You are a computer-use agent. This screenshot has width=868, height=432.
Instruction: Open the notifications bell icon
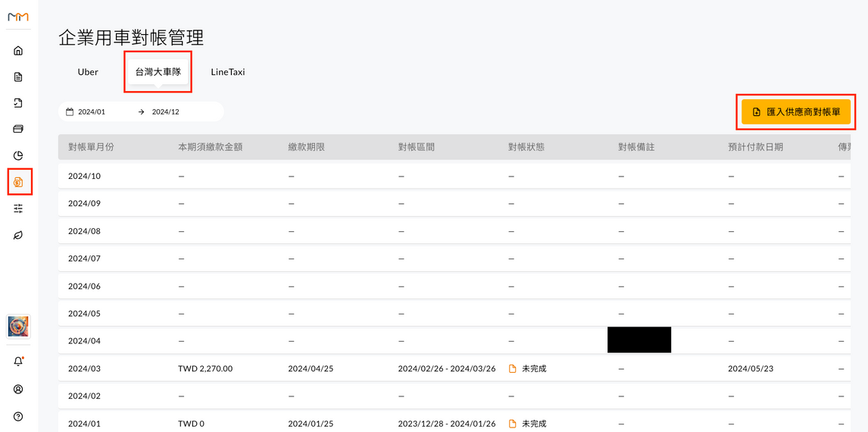18,362
